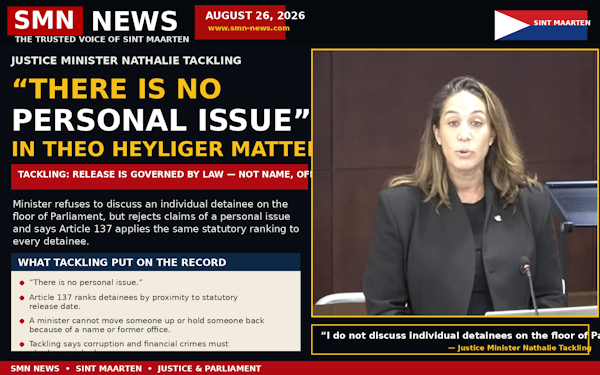
Task: Click 'JUSTICE & PARLIAMENT' in bottom ticker
Action: 209,368
